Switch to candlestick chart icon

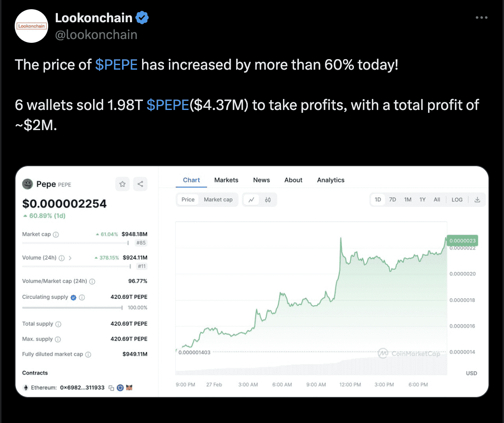pyautogui.click(x=268, y=200)
